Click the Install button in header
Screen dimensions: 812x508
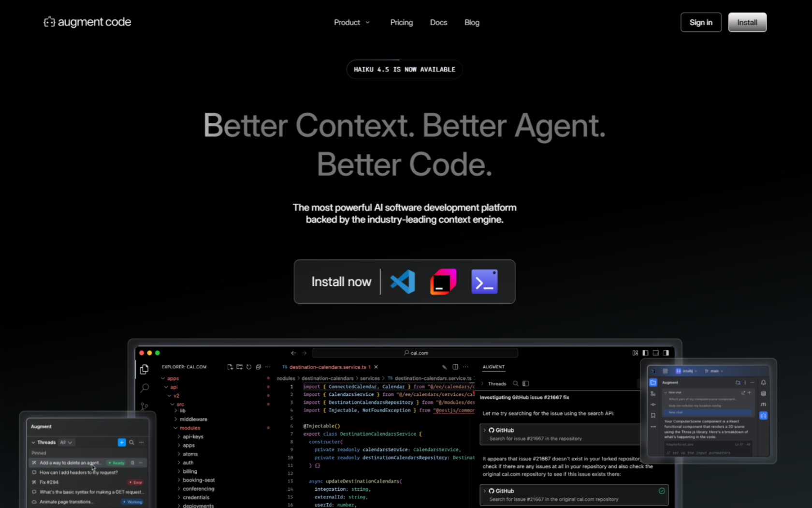tap(747, 22)
